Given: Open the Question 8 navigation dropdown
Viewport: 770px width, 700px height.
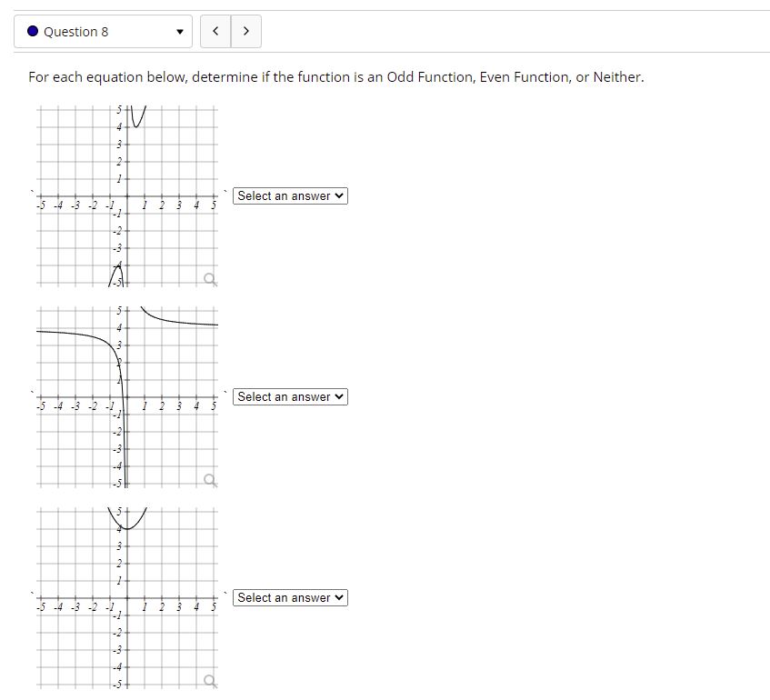Looking at the screenshot, I should point(103,31).
